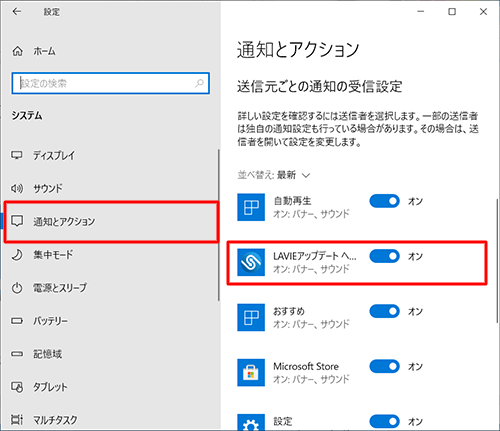This screenshot has width=500, height=431.
Task: Click the タブレット device icon
Action: (x=17, y=387)
